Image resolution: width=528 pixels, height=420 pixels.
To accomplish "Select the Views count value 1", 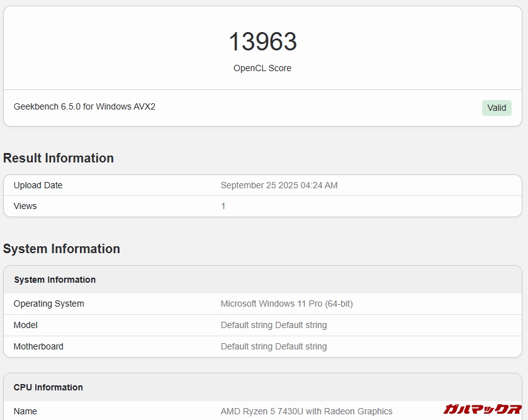I will pos(223,206).
